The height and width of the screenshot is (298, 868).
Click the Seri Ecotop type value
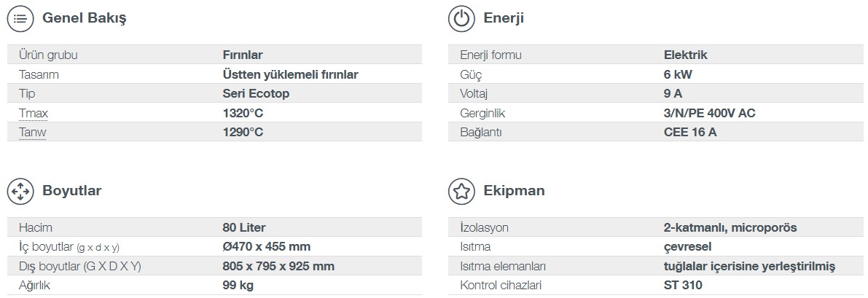(256, 93)
